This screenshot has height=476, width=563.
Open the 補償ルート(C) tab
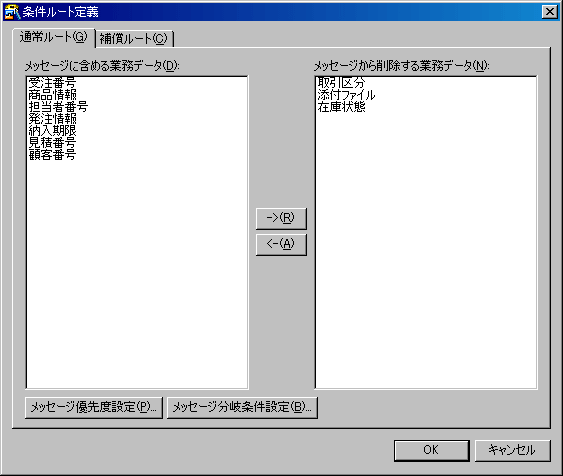134,39
